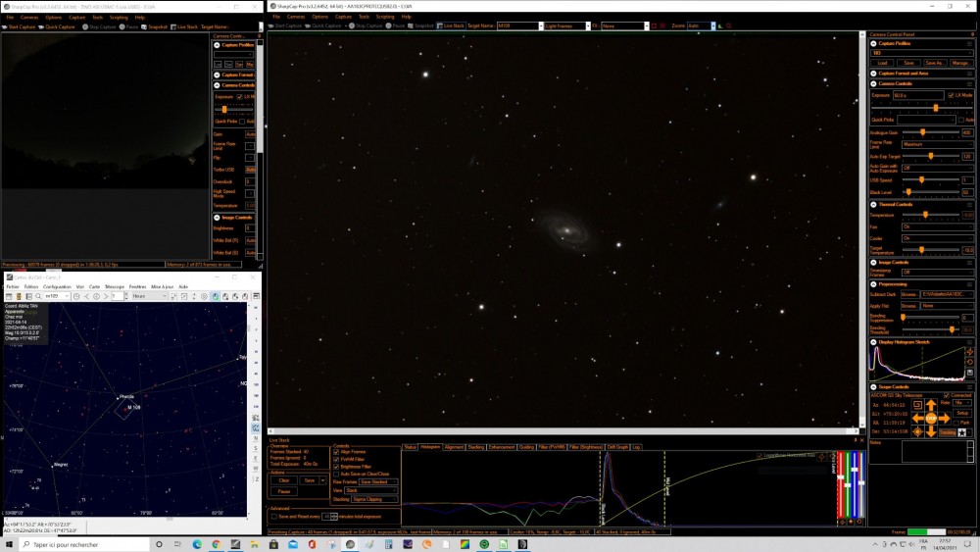
Task: Expand the Capture Format and Area section
Action: (x=874, y=74)
